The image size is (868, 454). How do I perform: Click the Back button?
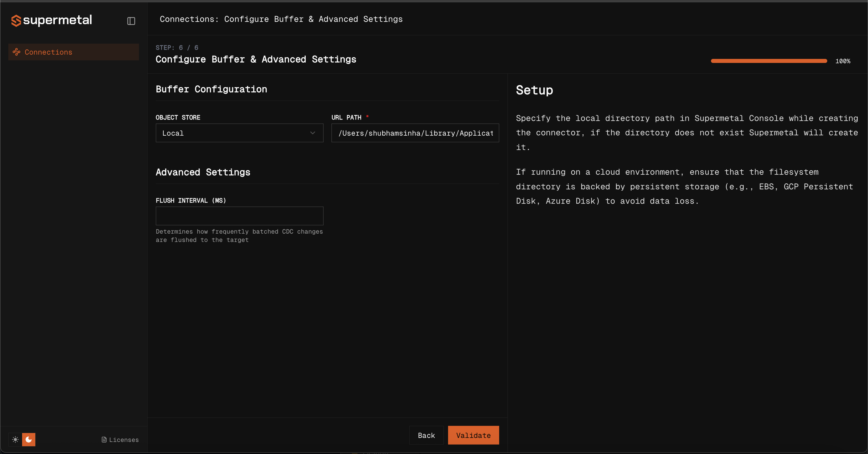coord(426,435)
